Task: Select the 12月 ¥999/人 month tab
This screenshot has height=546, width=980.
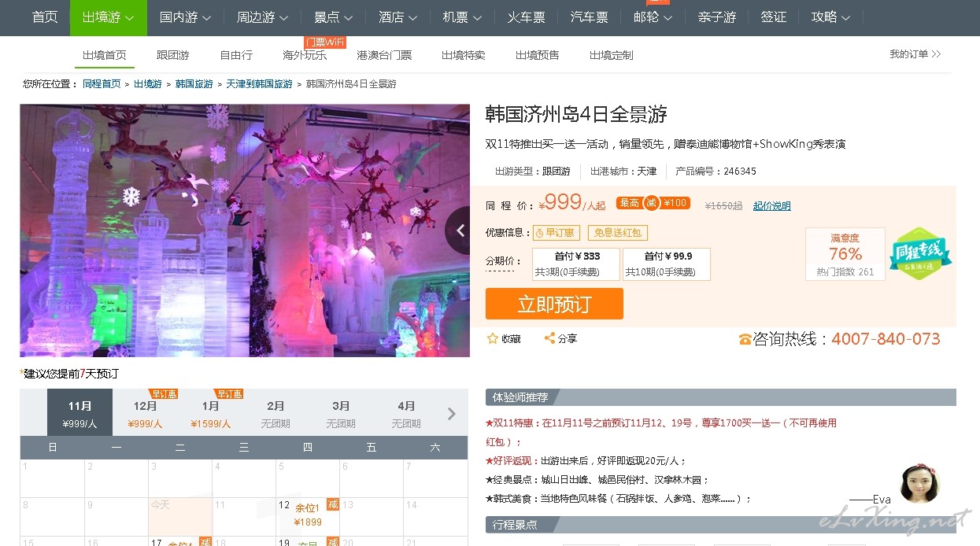Action: click(146, 414)
